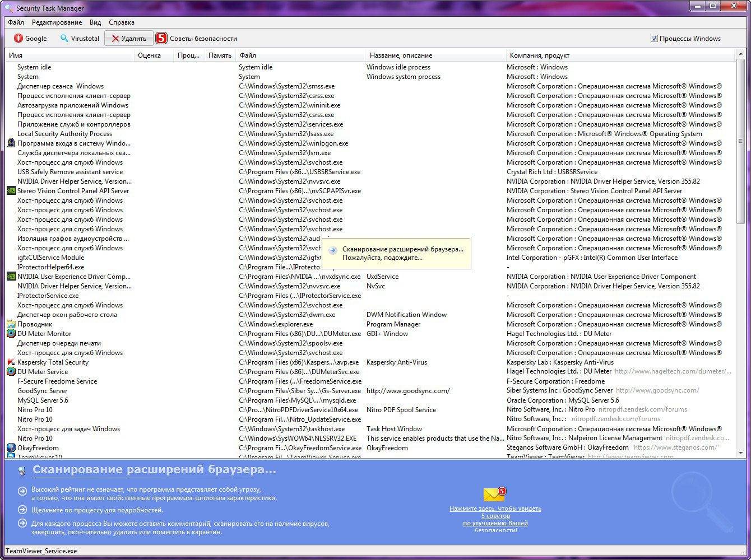The width and height of the screenshot is (751, 560).
Task: Click the C:\Windows\explorer.exe file path
Action: pos(276,324)
